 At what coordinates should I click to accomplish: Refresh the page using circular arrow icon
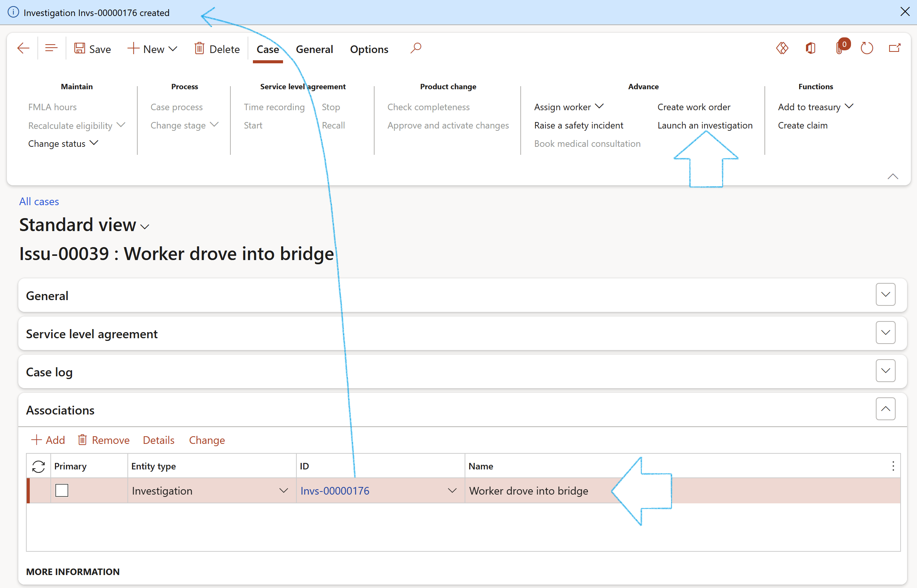(867, 48)
